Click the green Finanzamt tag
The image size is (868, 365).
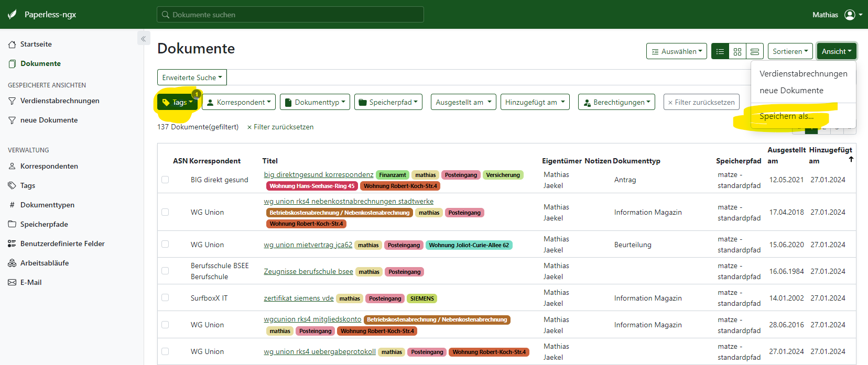393,175
